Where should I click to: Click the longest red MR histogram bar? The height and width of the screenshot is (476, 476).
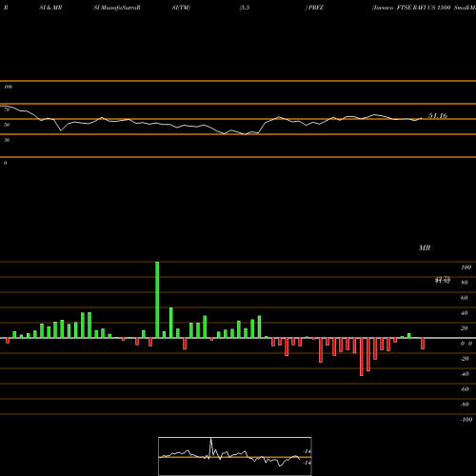(362, 357)
